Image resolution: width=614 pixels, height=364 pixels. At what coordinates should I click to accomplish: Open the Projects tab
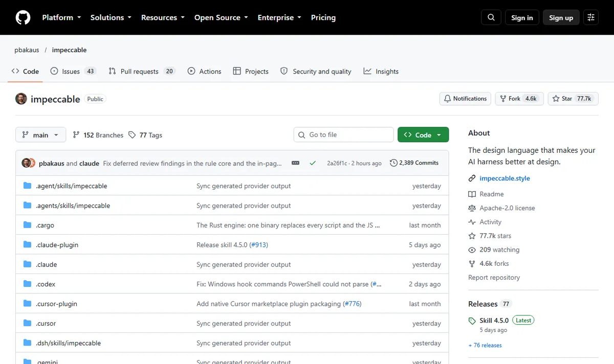pos(251,72)
